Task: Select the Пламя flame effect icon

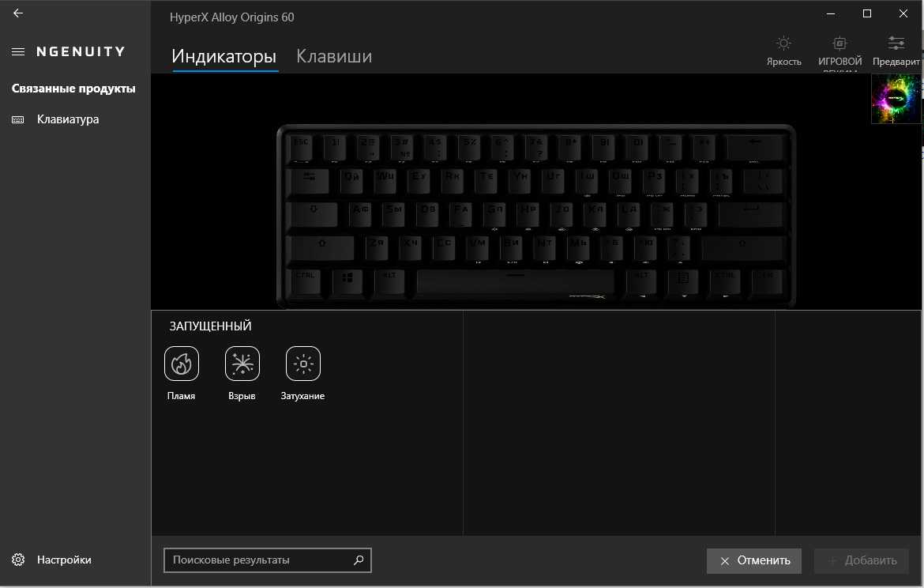Action: point(182,364)
